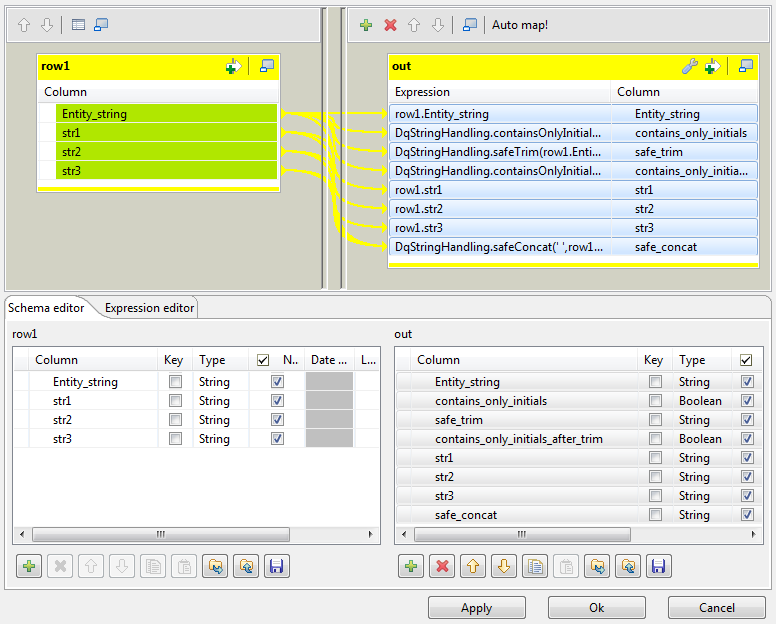Save the out schema as an XML file
This screenshot has height=624, width=776.
[657, 567]
